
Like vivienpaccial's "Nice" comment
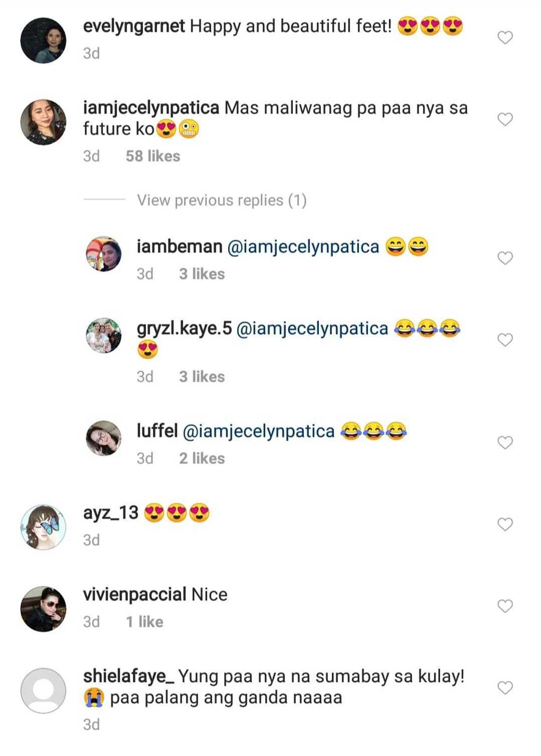click(505, 606)
